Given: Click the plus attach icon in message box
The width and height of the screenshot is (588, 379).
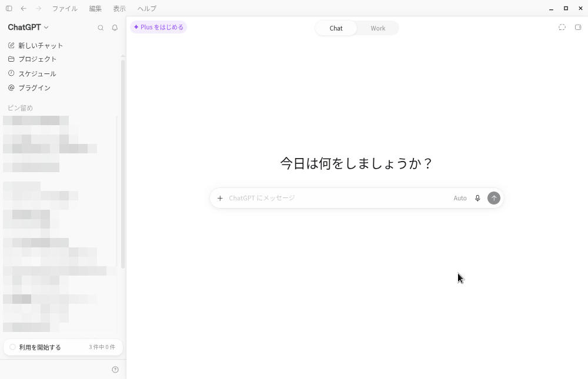Looking at the screenshot, I should 220,198.
